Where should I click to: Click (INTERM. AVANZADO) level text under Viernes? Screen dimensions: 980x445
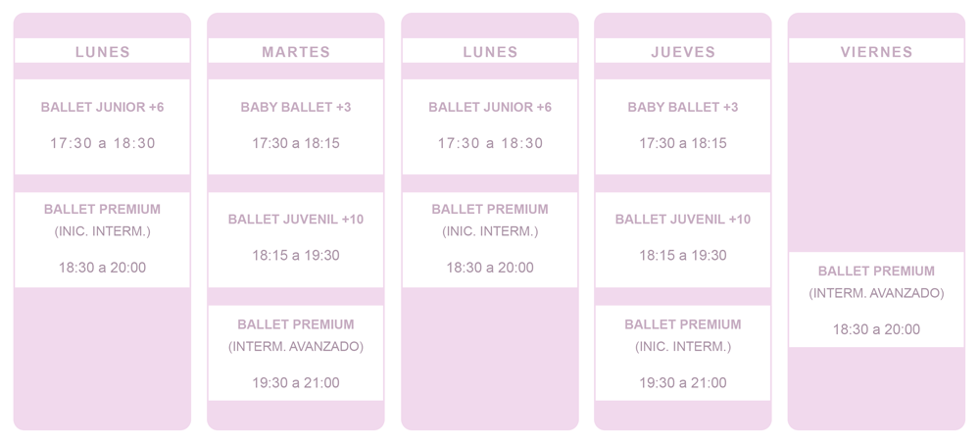click(x=876, y=293)
